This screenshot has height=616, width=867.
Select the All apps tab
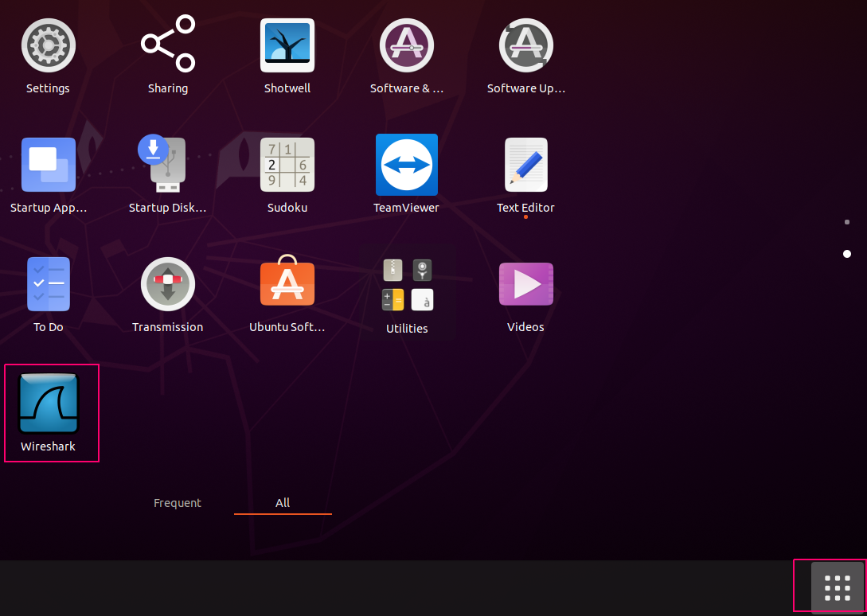pyautogui.click(x=283, y=503)
